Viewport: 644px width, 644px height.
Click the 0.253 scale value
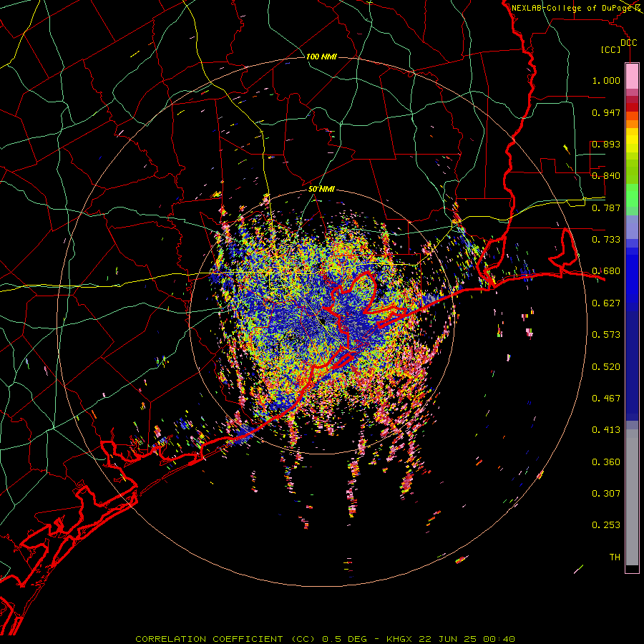(x=606, y=525)
